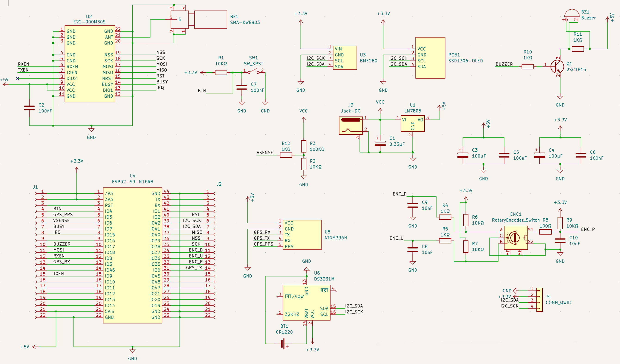Select the 2SC1815 transistor Q1

pos(557,66)
